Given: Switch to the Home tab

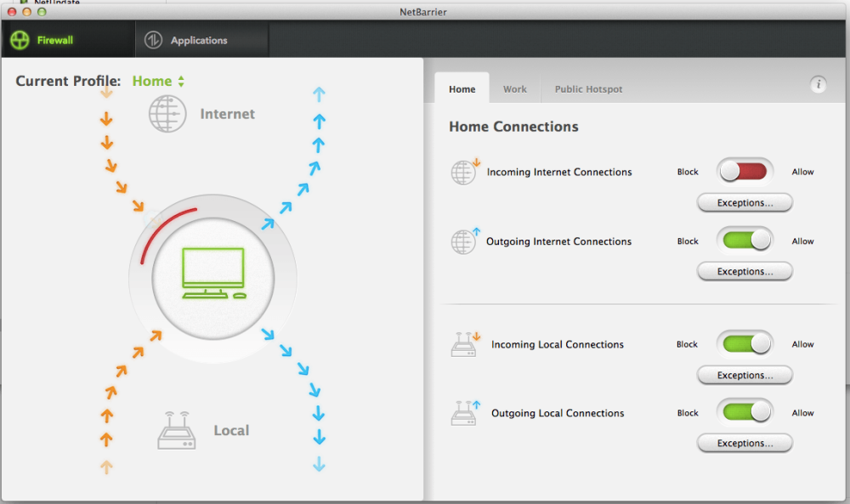Looking at the screenshot, I should pos(462,88).
